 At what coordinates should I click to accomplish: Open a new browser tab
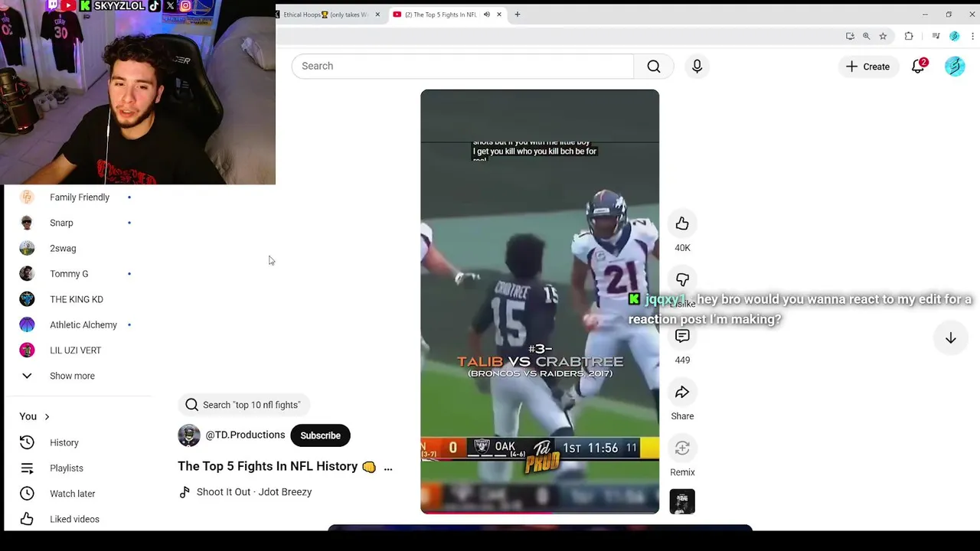518,15
